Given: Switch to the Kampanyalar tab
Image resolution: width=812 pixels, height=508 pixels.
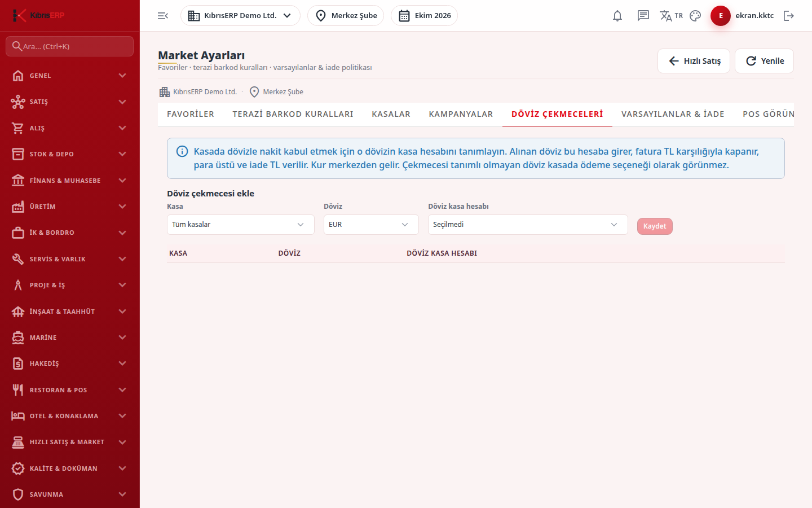Looking at the screenshot, I should click(x=461, y=114).
